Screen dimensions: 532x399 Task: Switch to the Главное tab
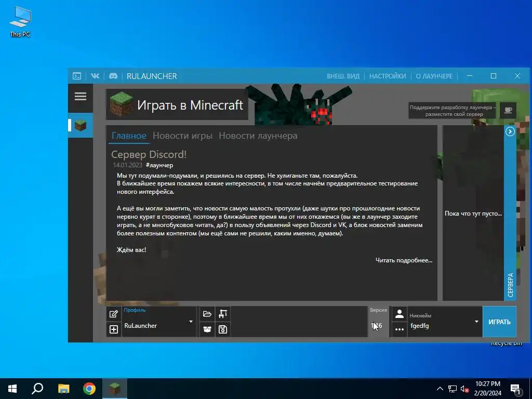(x=129, y=136)
